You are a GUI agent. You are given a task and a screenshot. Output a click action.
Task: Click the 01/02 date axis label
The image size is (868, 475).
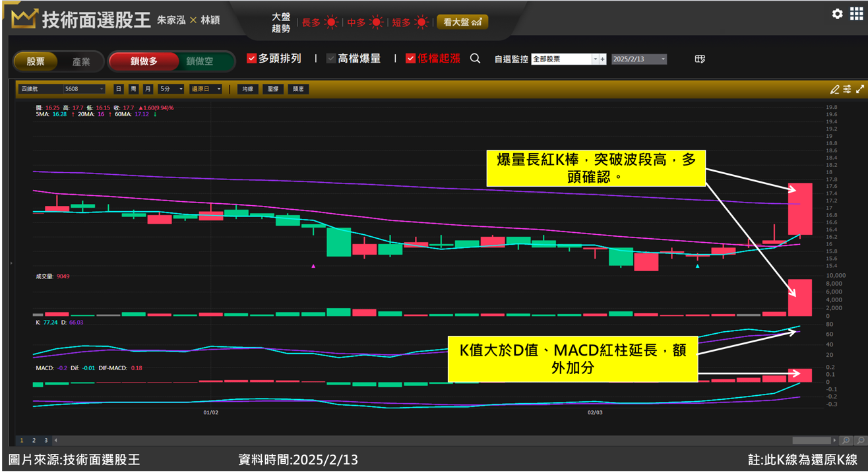tap(210, 412)
